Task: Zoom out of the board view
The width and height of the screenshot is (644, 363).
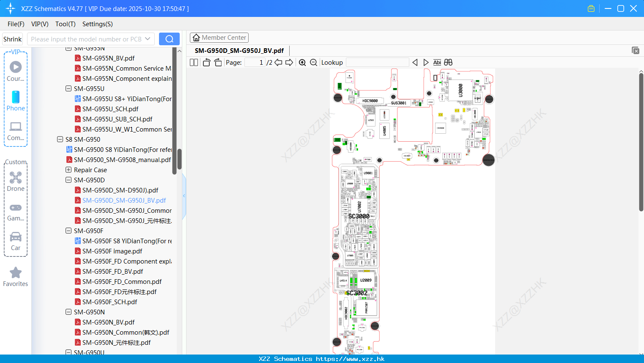Action: tap(313, 63)
